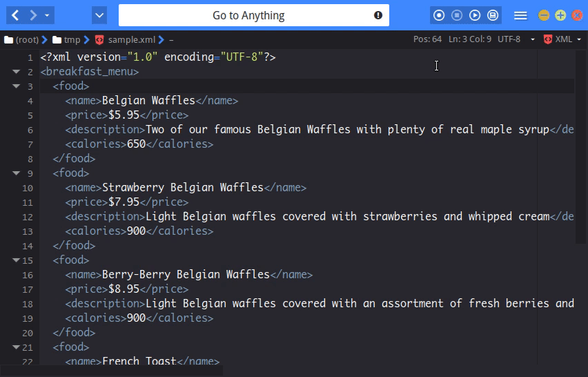
Task: Click the XML declaration on line 1
Action: click(x=158, y=57)
